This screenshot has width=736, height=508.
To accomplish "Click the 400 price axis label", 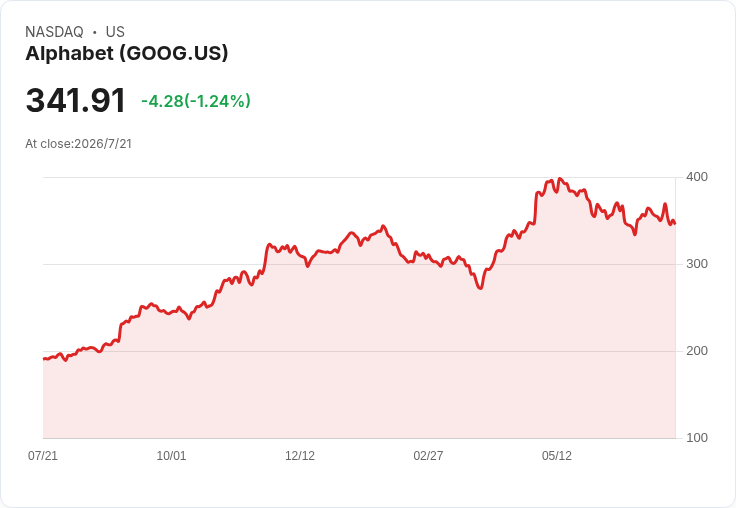I will (x=697, y=177).
